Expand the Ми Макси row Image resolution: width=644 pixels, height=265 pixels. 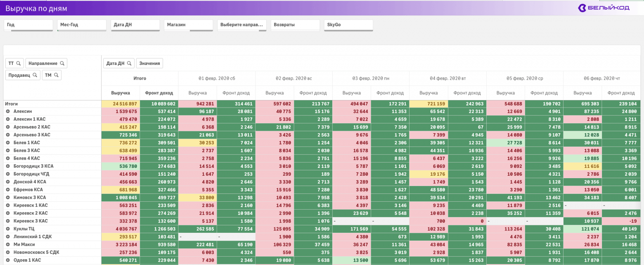pyautogui.click(x=7, y=245)
